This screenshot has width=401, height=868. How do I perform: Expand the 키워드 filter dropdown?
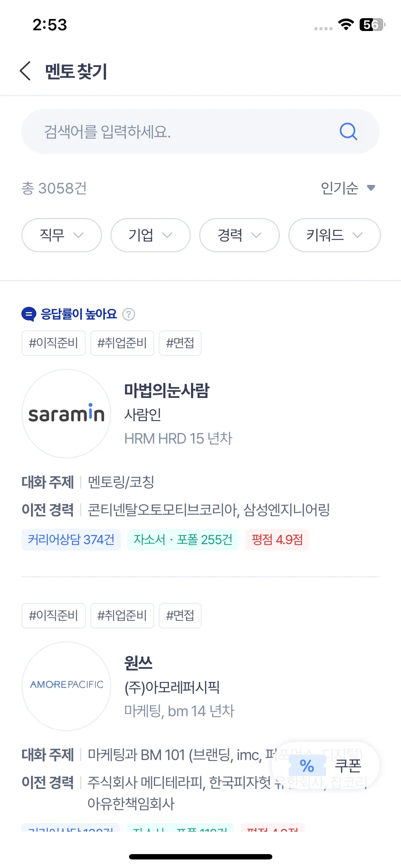point(334,235)
